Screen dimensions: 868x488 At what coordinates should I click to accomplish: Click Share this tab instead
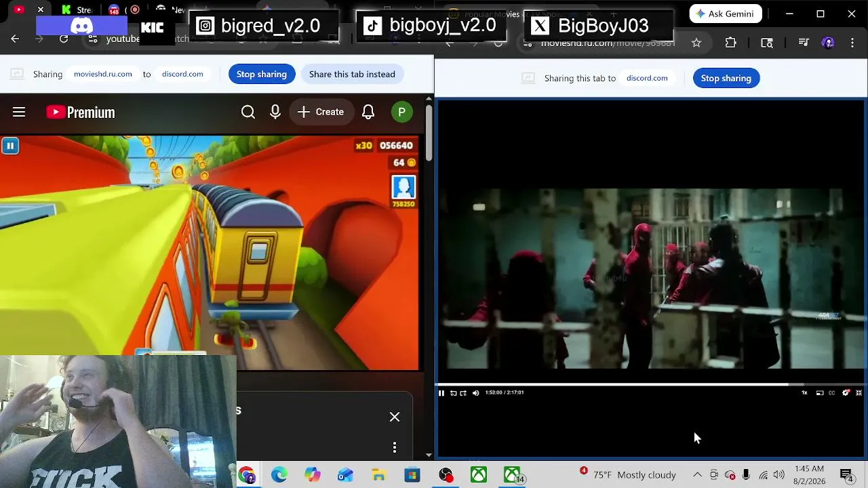(352, 74)
